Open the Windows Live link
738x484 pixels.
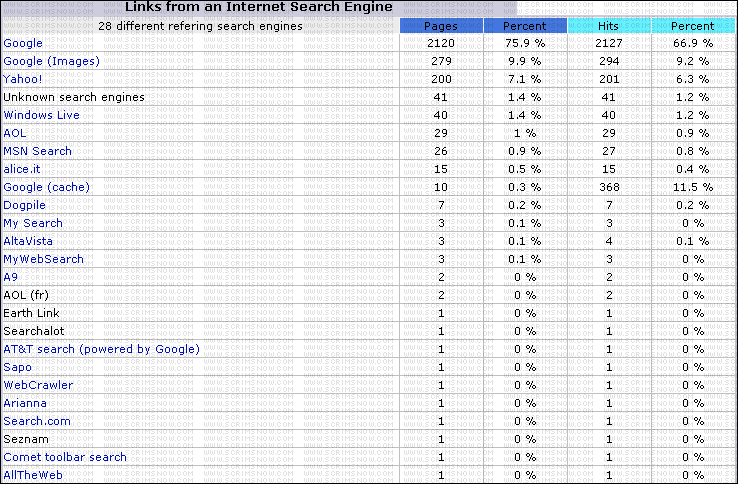(x=41, y=115)
